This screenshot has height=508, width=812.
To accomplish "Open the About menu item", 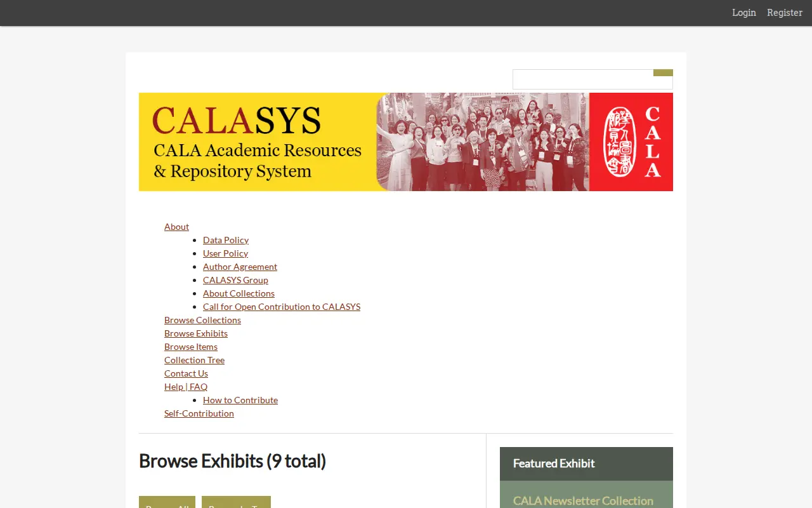I will (176, 227).
